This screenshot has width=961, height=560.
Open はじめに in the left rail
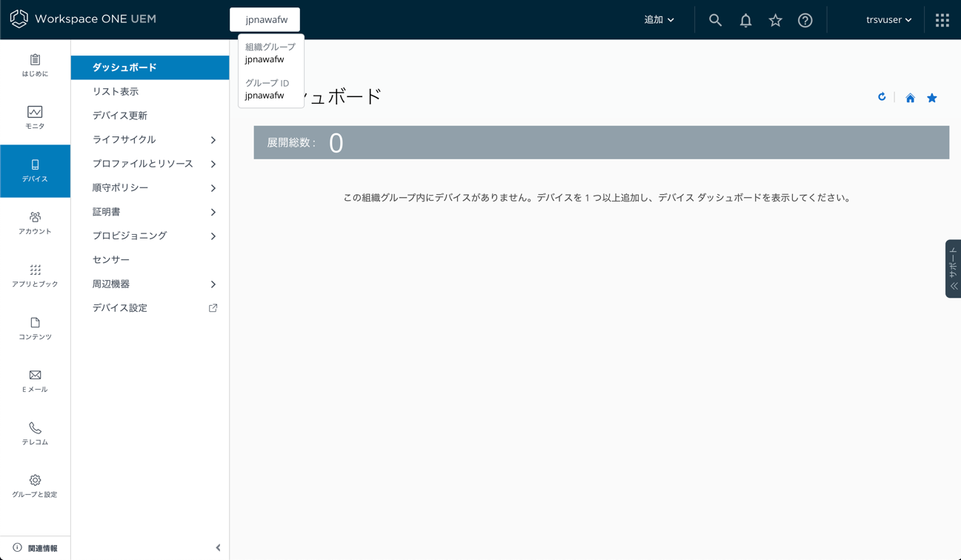pyautogui.click(x=35, y=66)
